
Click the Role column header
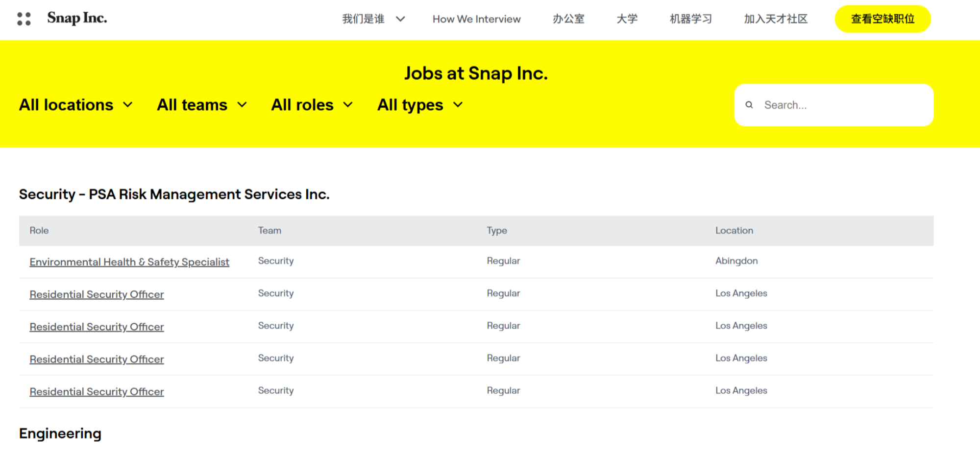pos(39,231)
